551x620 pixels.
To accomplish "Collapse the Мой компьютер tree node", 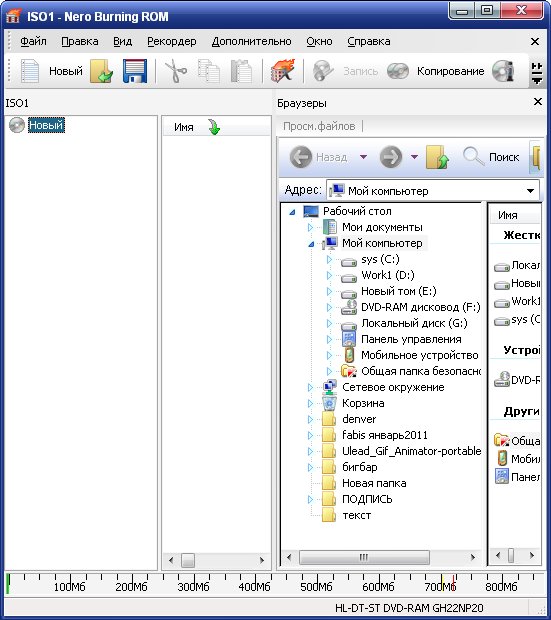I will click(311, 244).
